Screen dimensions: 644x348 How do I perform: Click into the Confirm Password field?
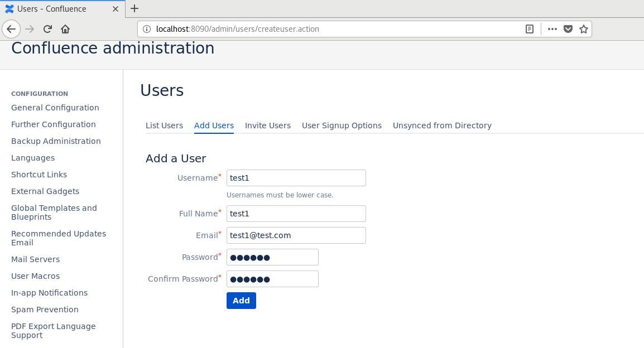[272, 279]
